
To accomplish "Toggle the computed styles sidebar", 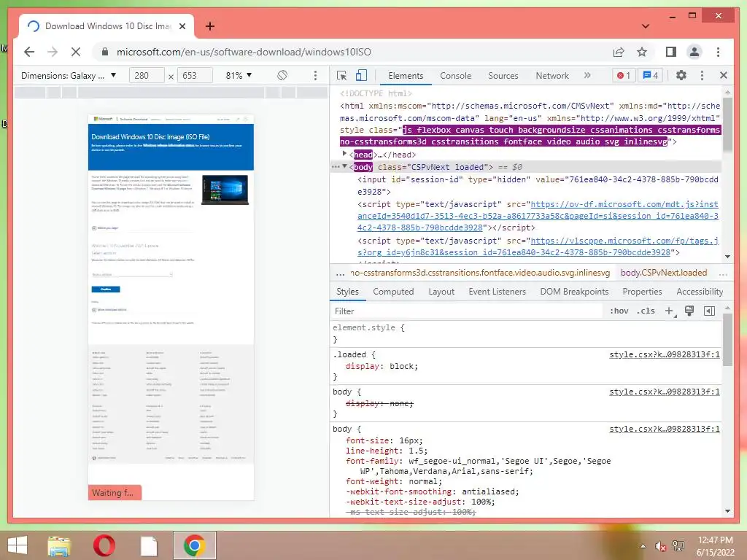I will point(709,311).
